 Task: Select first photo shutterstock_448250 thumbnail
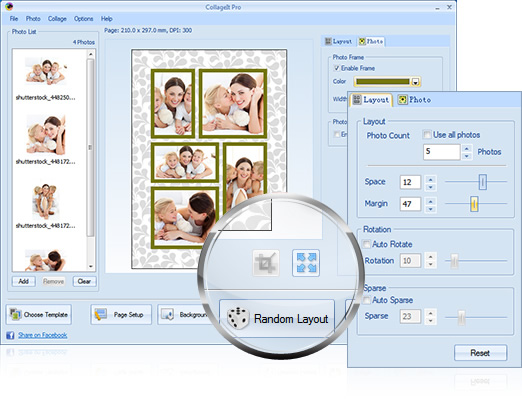(46, 72)
